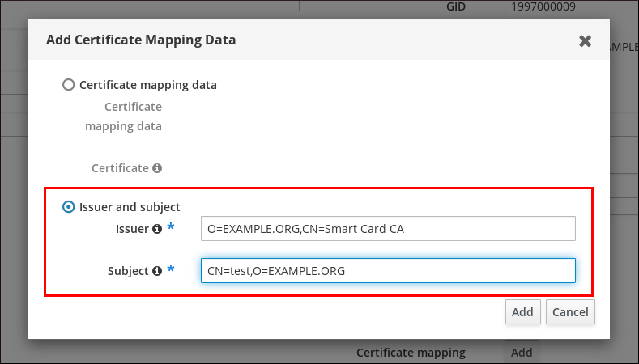Click the required asterisk next to Subject

[171, 271]
